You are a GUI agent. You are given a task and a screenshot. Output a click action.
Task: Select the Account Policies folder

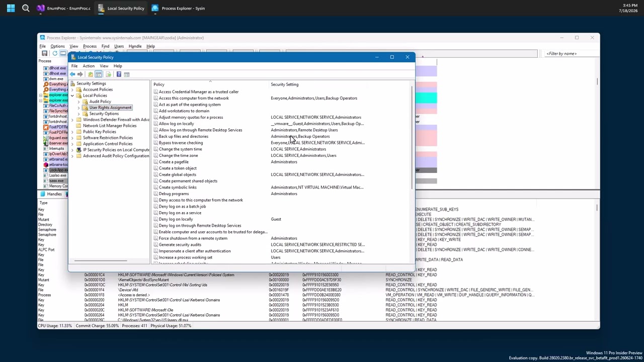coord(98,89)
